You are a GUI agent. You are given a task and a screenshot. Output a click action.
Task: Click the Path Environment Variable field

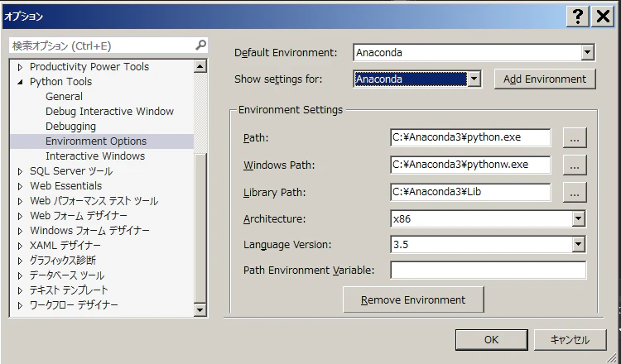pyautogui.click(x=488, y=271)
